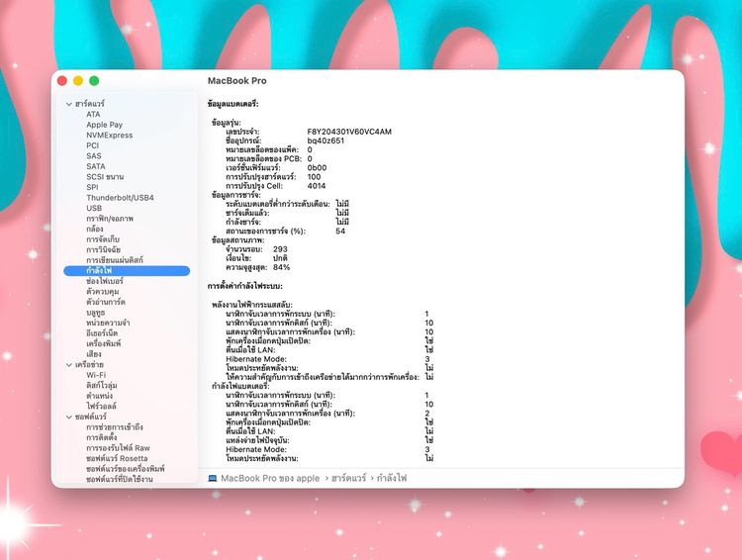742x560 pixels.
Task: Select เสียง in the sidebar
Action: [94, 354]
